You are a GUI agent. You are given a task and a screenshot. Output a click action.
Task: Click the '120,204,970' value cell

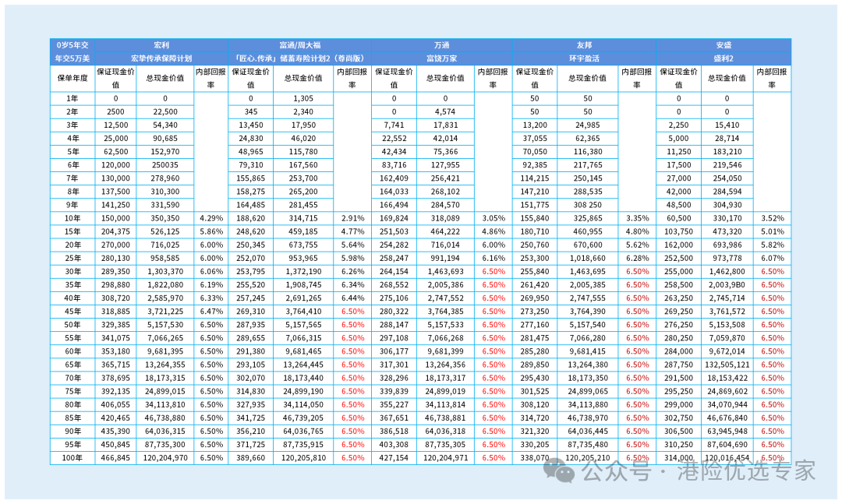[x=165, y=458]
